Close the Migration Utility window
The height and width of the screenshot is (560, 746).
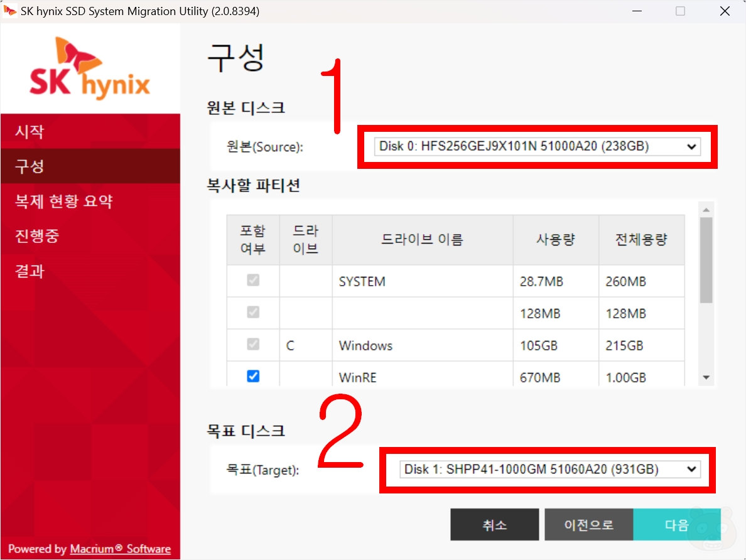pyautogui.click(x=725, y=11)
